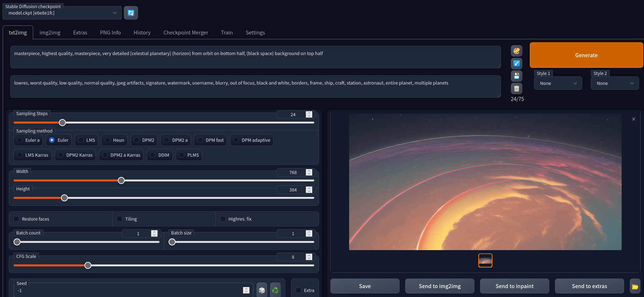Open output folder with yellow folder icon
The image size is (644, 297).
635,286
